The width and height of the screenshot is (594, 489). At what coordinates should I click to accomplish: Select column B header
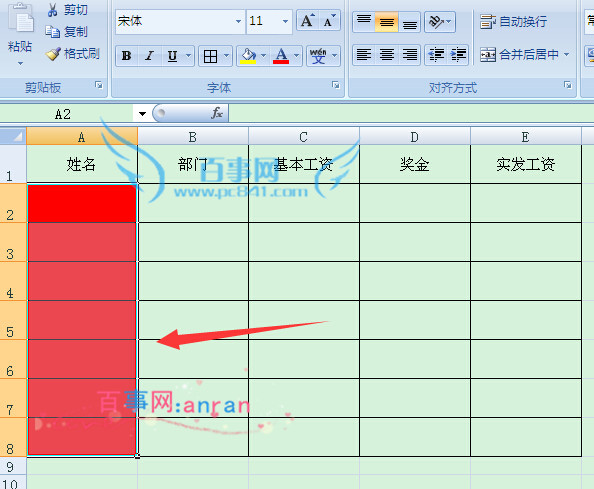(193, 136)
